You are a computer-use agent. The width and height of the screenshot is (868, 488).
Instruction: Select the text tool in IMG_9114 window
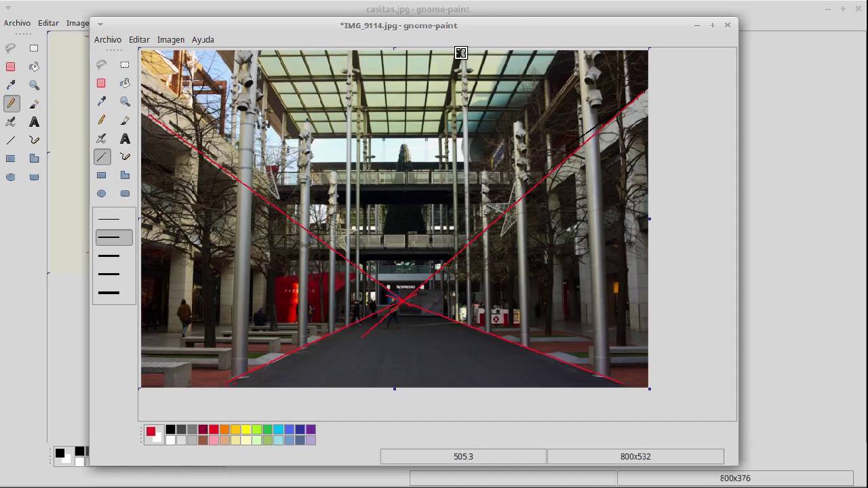click(125, 138)
